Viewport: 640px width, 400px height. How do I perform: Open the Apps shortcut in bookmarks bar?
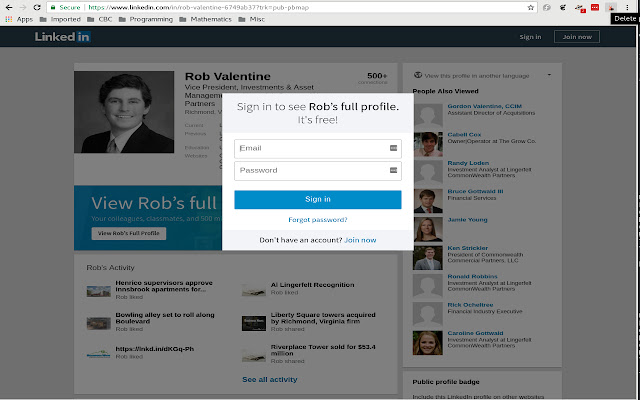click(19, 19)
